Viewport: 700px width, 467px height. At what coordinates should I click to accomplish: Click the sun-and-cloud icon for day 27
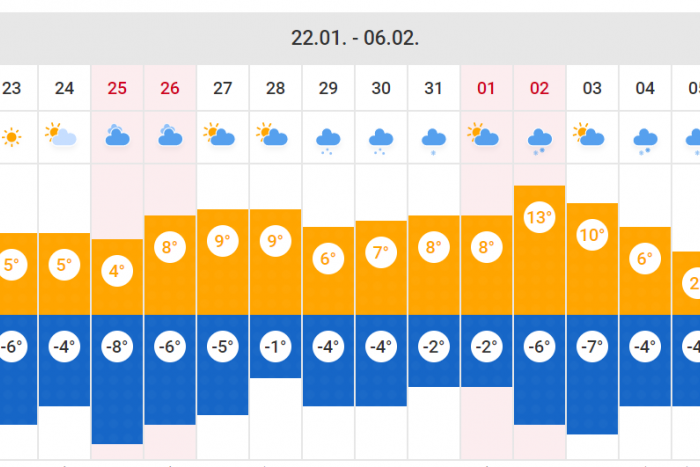222,136
